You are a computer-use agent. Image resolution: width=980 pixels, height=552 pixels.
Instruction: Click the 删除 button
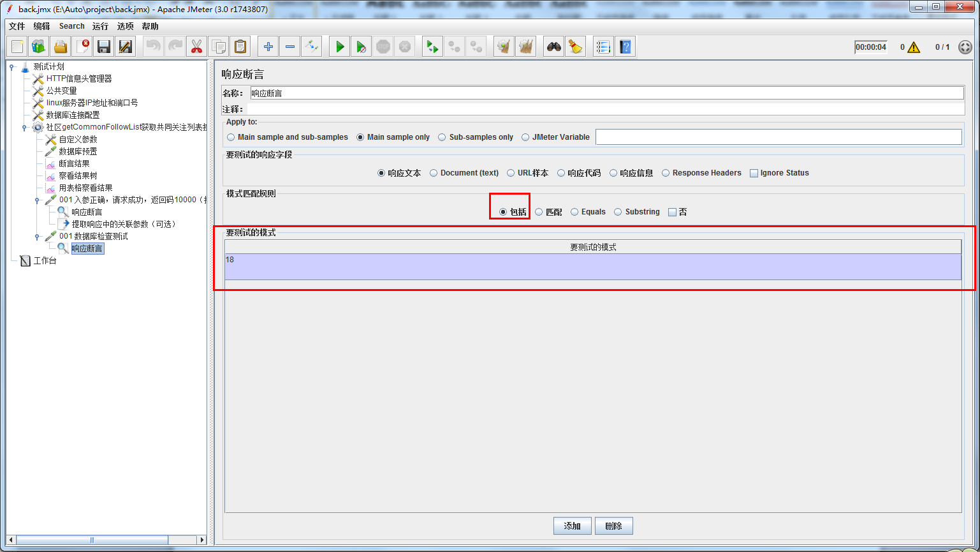[x=614, y=526]
